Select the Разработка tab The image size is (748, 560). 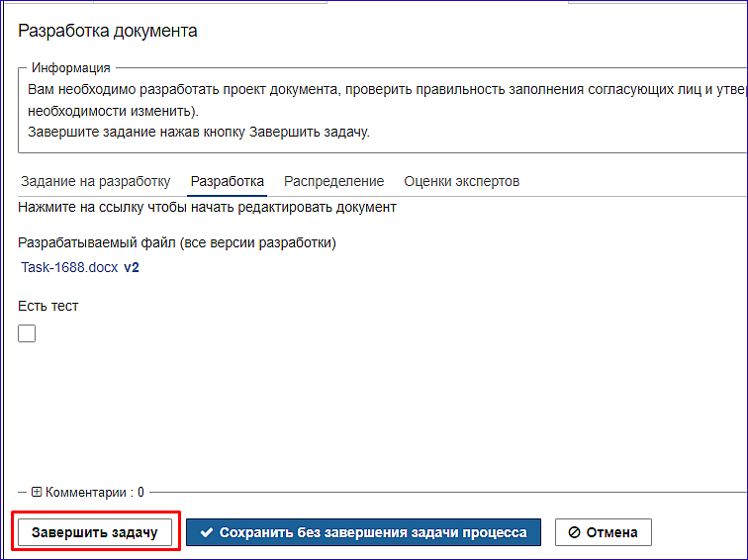coord(228,181)
